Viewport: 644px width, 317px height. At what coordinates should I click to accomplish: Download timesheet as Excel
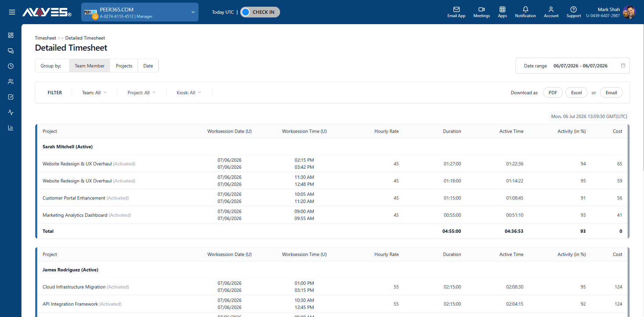pyautogui.click(x=576, y=93)
